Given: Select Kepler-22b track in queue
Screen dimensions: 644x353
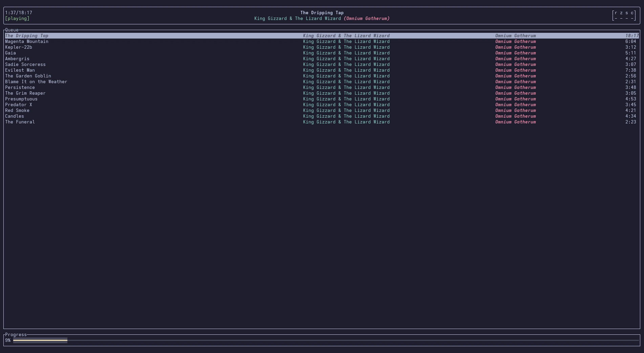Looking at the screenshot, I should click(322, 47).
